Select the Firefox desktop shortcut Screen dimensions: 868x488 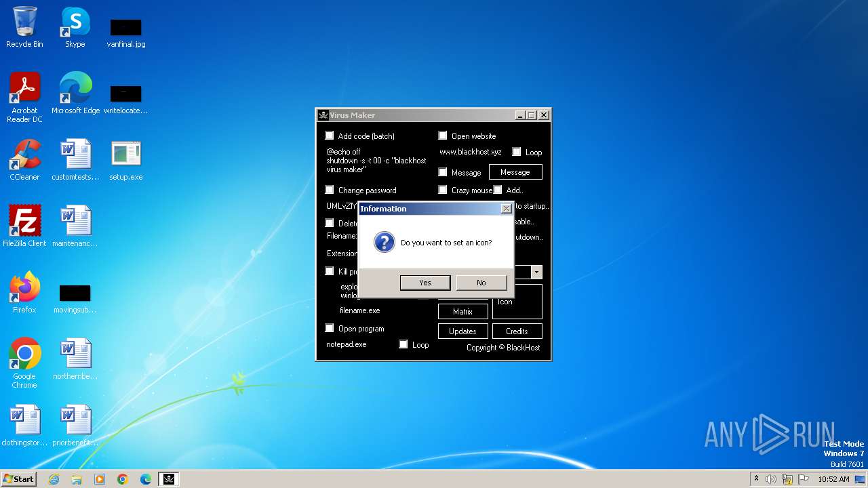[x=24, y=292]
